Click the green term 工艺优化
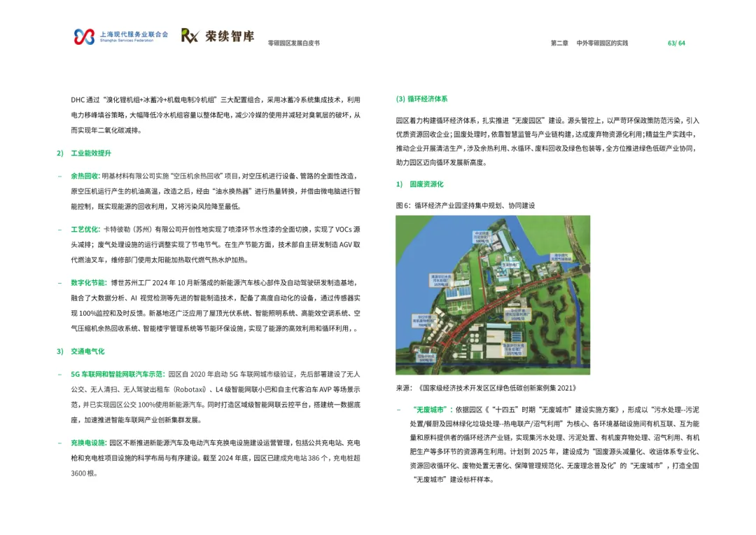 [85, 230]
